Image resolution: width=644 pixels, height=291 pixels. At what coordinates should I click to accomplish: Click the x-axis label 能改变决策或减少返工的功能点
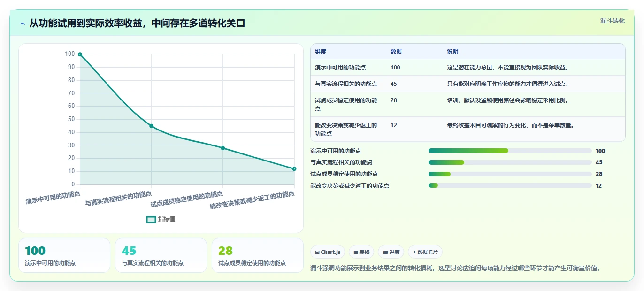point(252,200)
